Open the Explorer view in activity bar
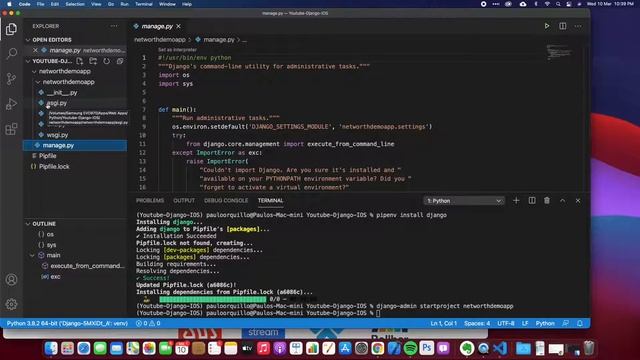The width and height of the screenshot is (640, 360). pos(11,29)
